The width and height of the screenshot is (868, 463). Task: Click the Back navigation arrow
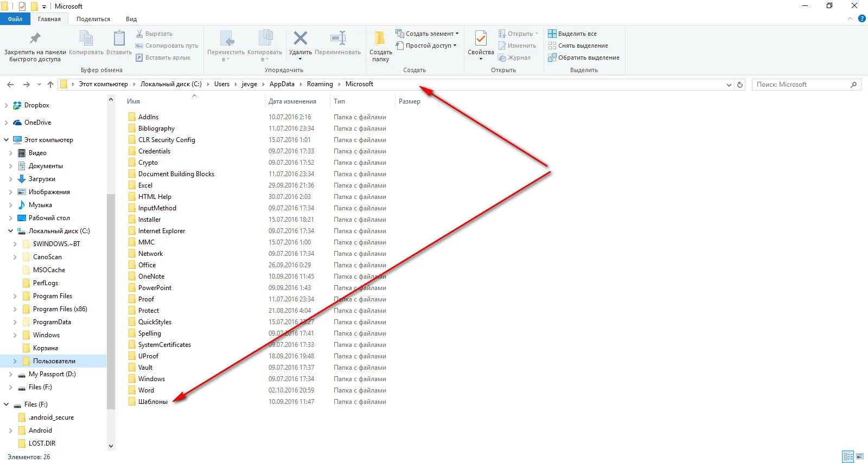[x=10, y=85]
